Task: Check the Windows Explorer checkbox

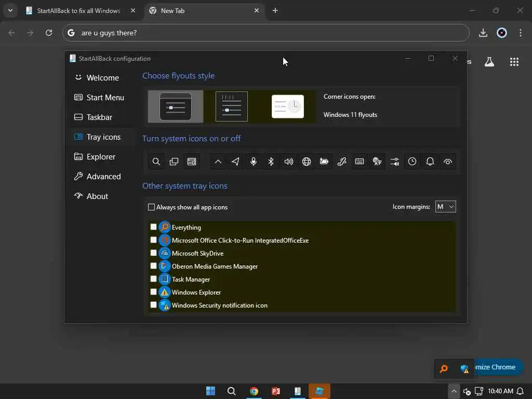Action: [x=153, y=292]
